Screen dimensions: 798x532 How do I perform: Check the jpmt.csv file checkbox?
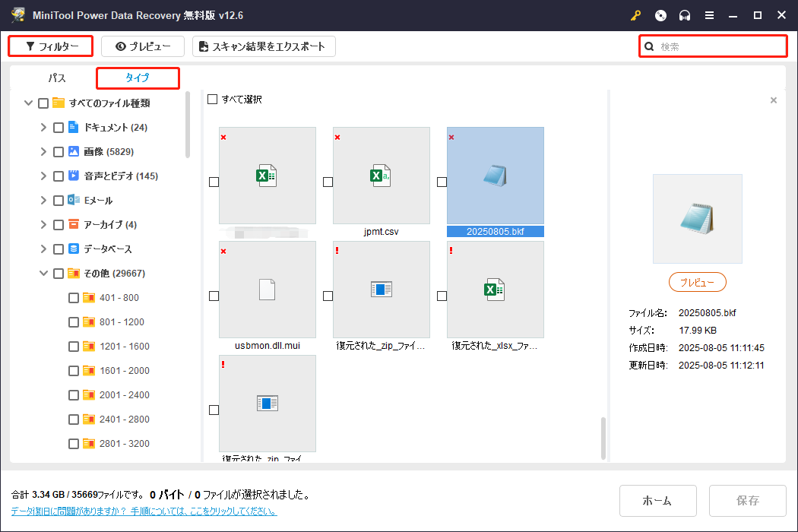(x=328, y=182)
